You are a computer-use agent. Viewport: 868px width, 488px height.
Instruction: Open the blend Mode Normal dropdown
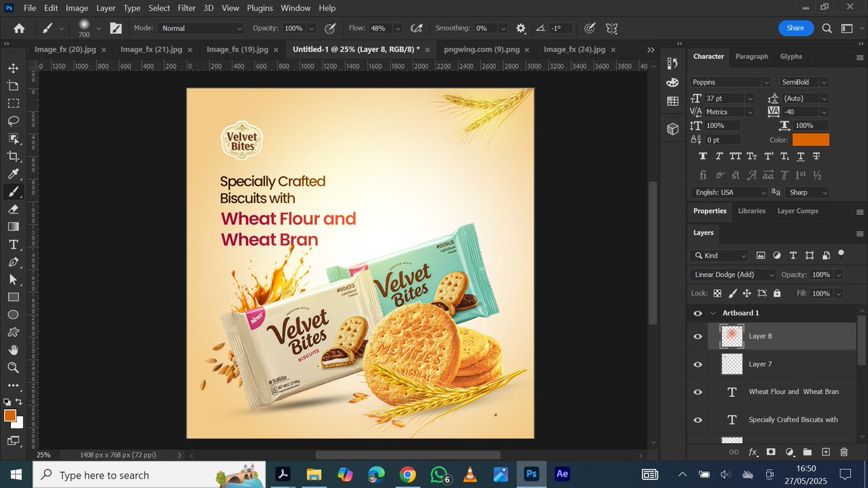pos(201,28)
